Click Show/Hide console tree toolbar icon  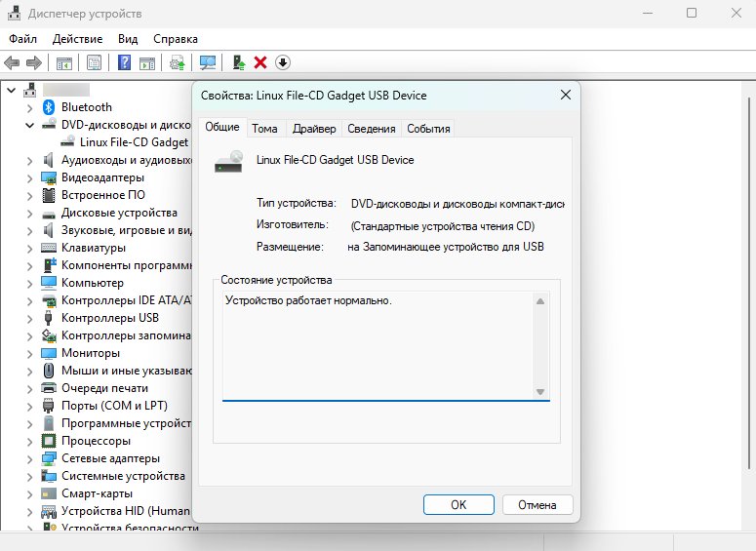click(x=64, y=62)
